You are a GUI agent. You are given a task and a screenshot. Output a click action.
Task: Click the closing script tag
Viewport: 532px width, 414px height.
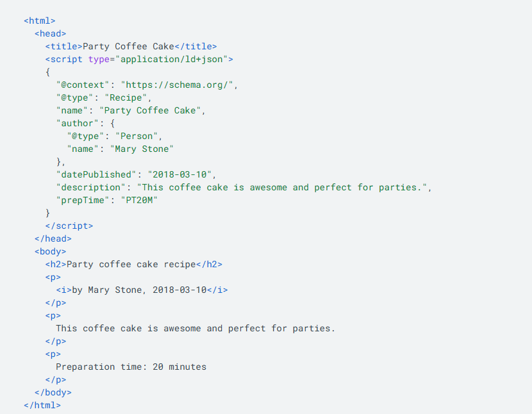pyautogui.click(x=69, y=226)
